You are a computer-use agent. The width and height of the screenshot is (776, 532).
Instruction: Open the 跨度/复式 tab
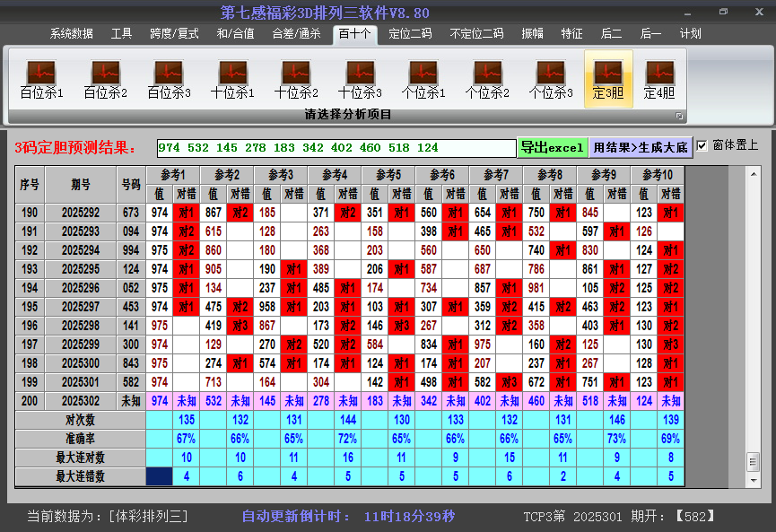174,34
